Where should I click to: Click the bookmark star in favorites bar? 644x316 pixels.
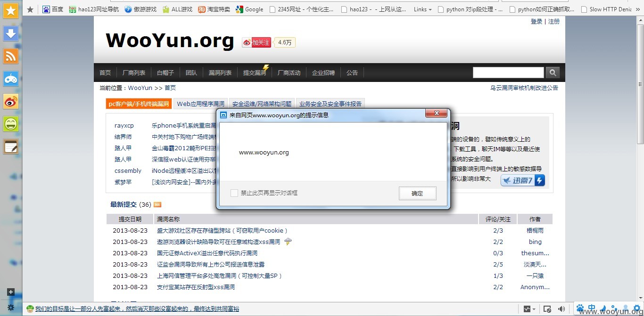30,9
